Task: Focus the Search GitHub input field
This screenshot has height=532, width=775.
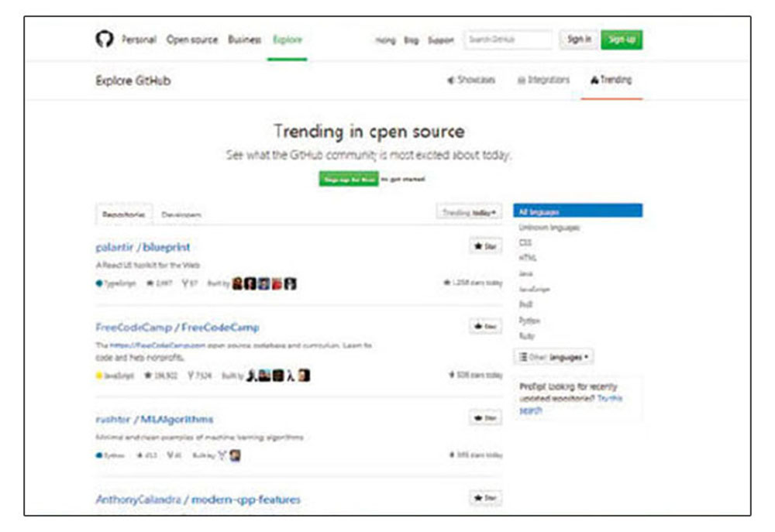Action: (x=508, y=39)
